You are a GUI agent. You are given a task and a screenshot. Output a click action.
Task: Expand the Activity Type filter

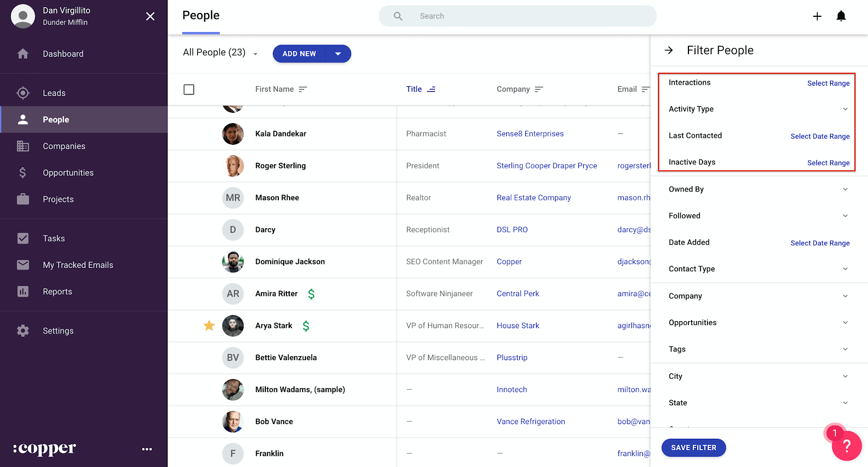(x=845, y=109)
